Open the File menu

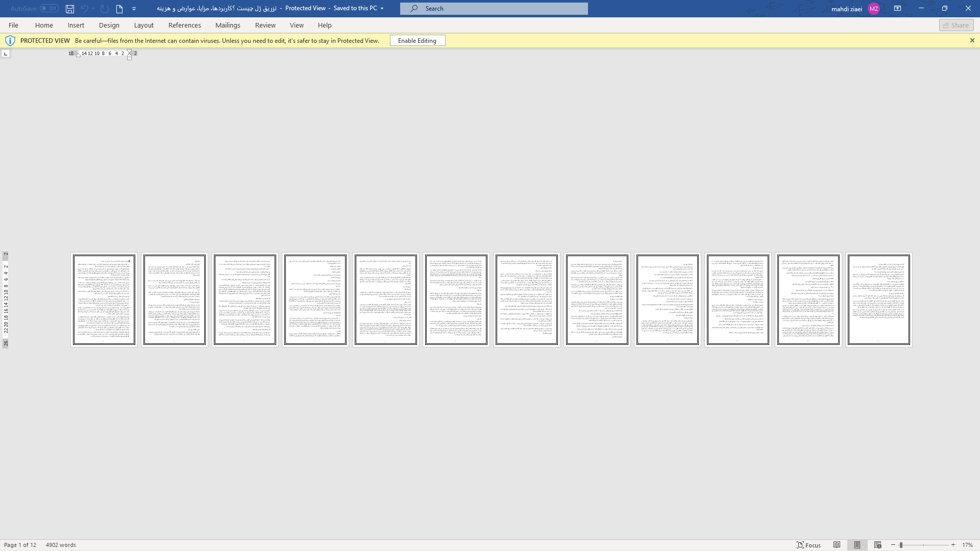pyautogui.click(x=13, y=25)
